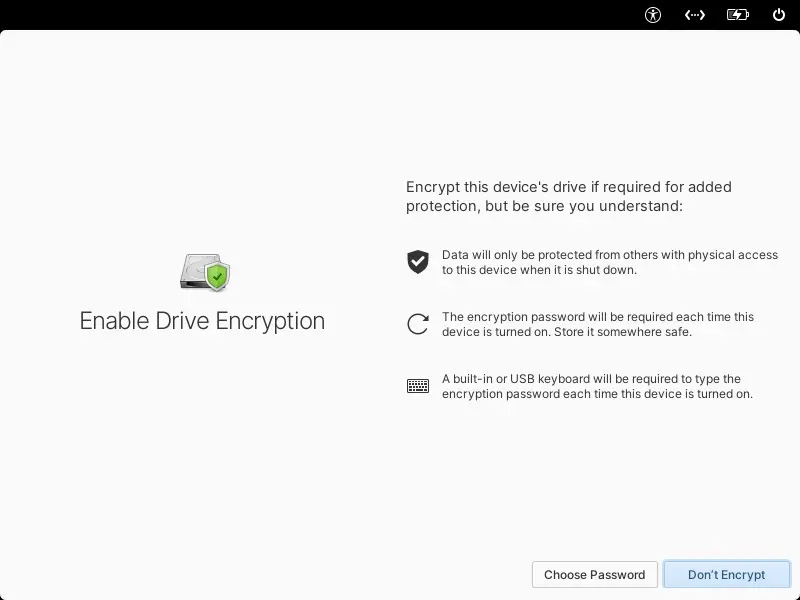Click the keyboard icon
Viewport: 800px width, 600px height.
pos(418,386)
